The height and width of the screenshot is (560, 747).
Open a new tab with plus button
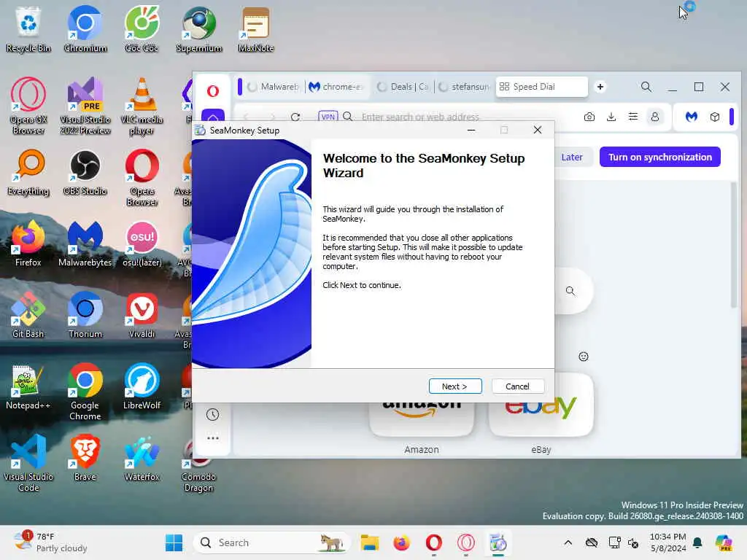pyautogui.click(x=600, y=87)
